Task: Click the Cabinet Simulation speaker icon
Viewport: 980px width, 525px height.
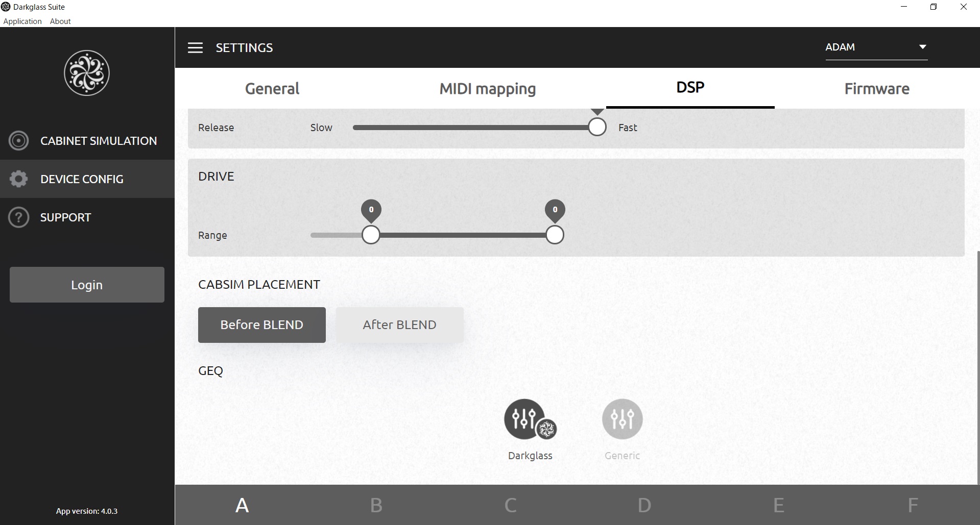Action: click(x=19, y=141)
